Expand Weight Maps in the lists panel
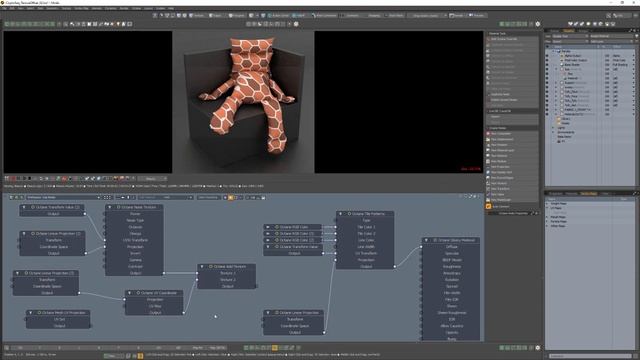The image size is (640, 360). (x=548, y=203)
